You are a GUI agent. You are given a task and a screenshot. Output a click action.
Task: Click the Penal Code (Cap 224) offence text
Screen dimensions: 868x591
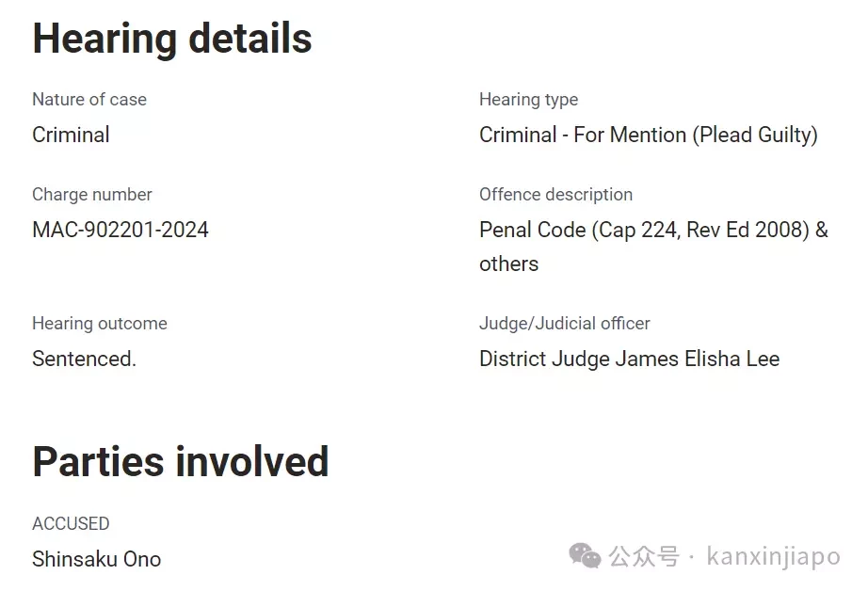click(653, 231)
